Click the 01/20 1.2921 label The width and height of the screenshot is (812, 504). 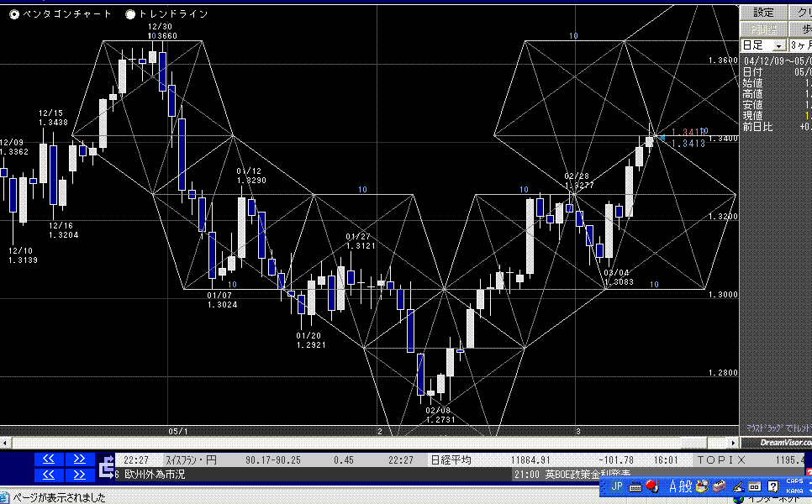tap(311, 340)
